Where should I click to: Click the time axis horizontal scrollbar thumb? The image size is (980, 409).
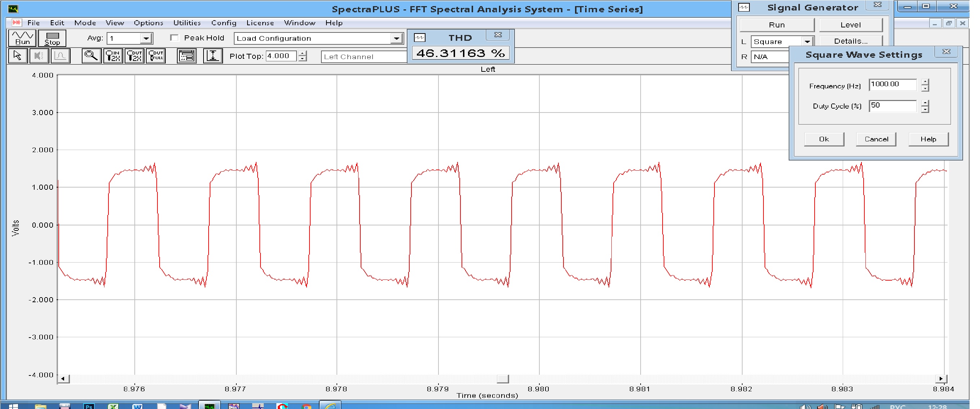point(502,379)
